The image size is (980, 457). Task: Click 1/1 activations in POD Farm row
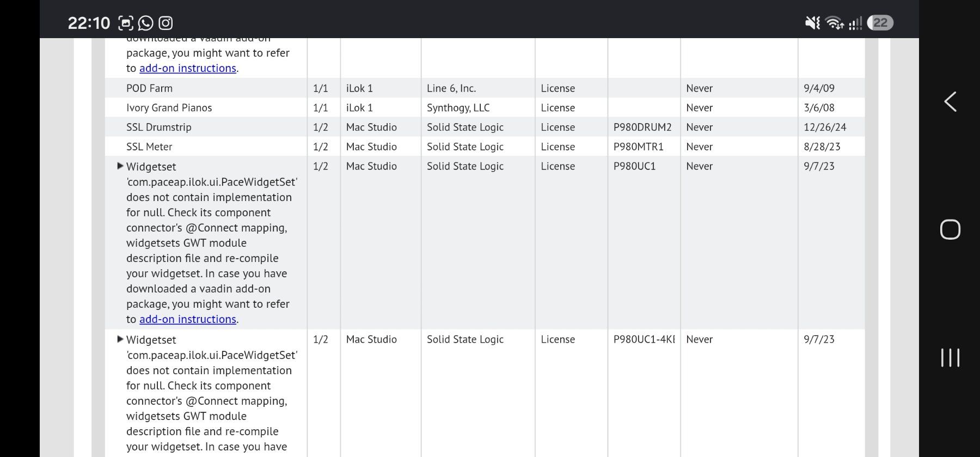[321, 88]
